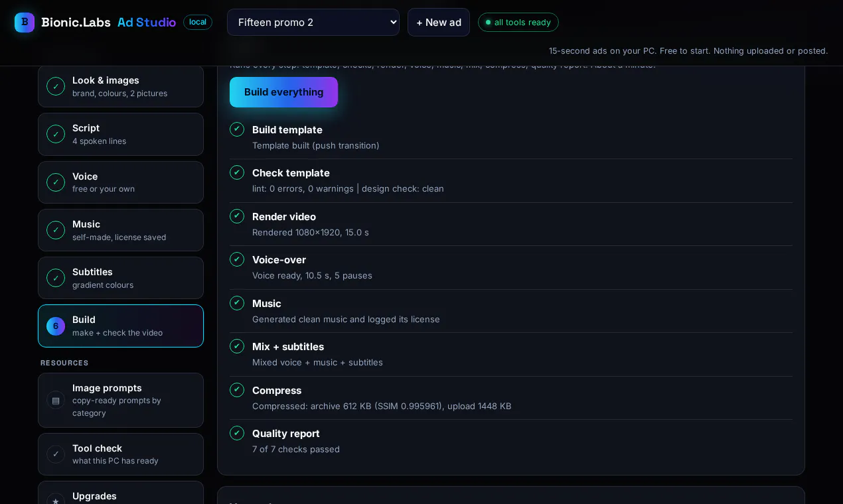Click the "local" badge next to Ad Studio
This screenshot has width=843, height=504.
coord(198,22)
